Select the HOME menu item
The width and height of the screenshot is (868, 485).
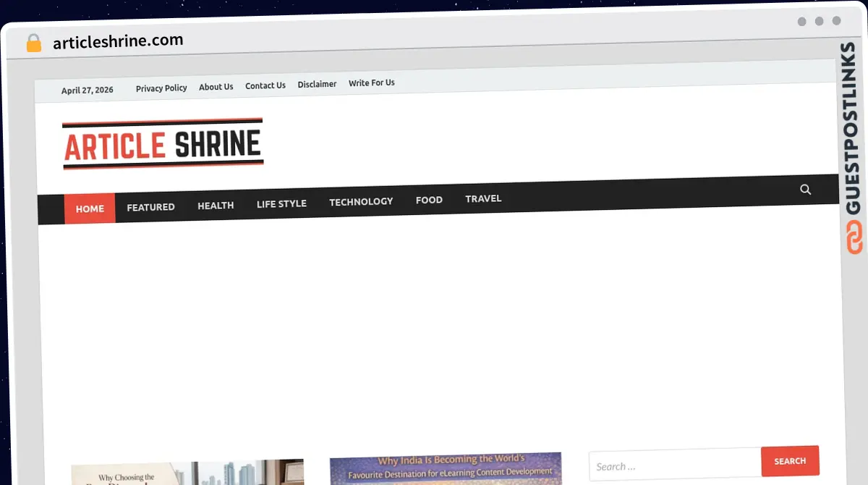90,208
